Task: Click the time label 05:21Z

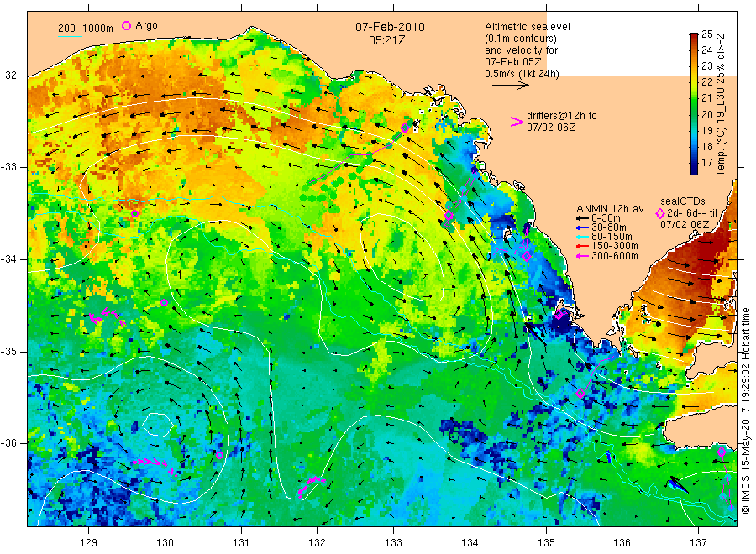Action: 386,40
